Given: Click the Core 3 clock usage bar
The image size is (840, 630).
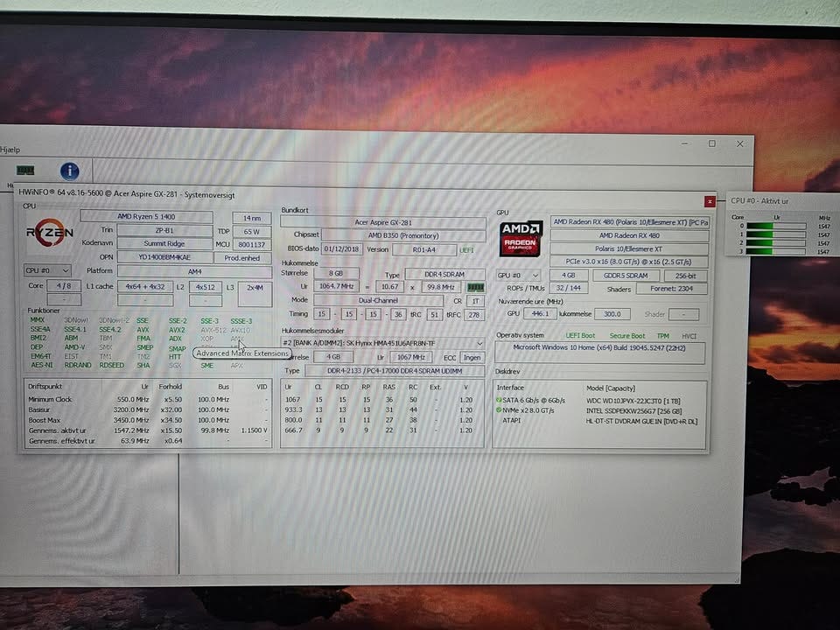Looking at the screenshot, I should (775, 252).
